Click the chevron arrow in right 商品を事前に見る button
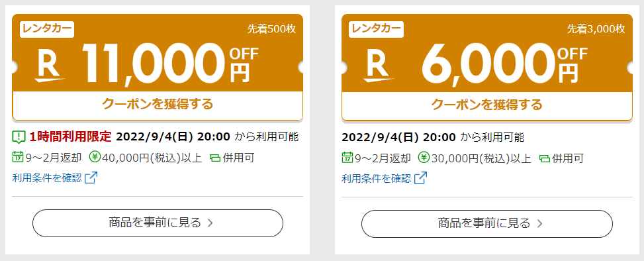The height and width of the screenshot is (261, 644). (x=539, y=224)
